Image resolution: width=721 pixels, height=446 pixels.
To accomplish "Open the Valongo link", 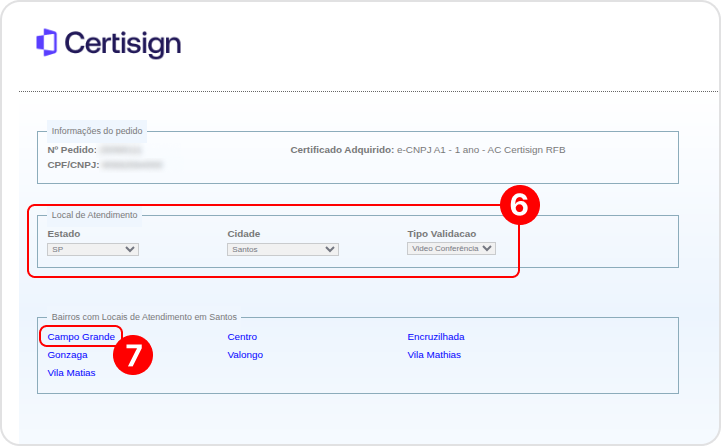I will pos(245,355).
